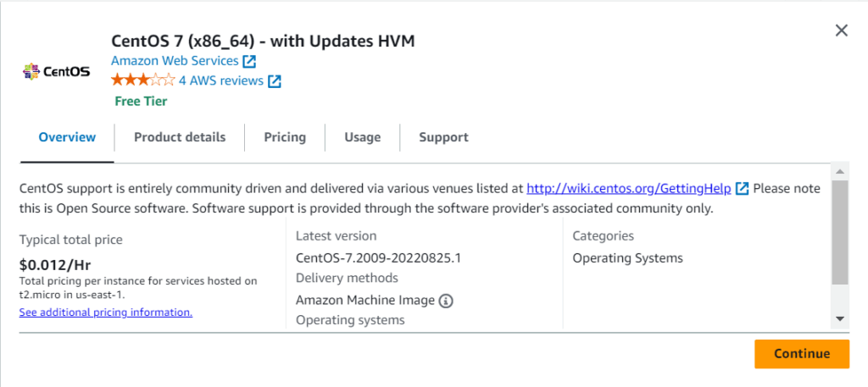Click info icon next to Amazon Machine Image
Viewport: 868px width, 387px height.
tap(447, 301)
